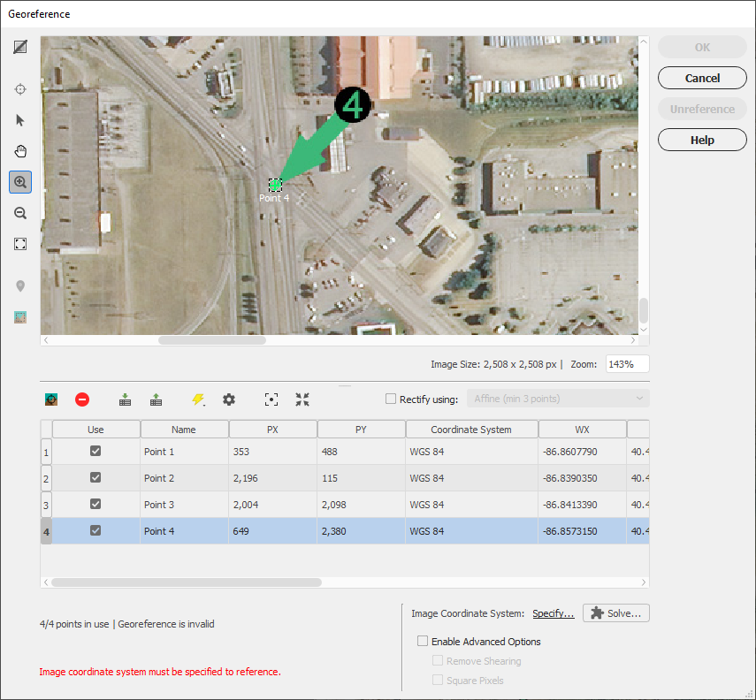
Task: Click the points table horizontal scrollbar
Action: 186,582
